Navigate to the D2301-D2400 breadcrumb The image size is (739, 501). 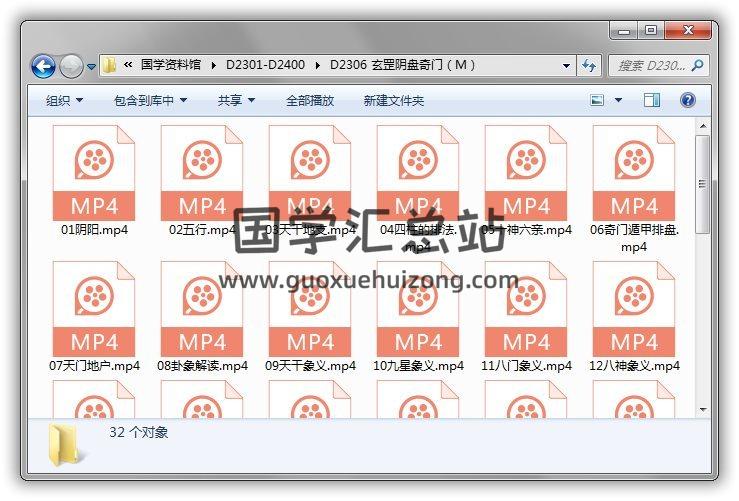tap(265, 65)
